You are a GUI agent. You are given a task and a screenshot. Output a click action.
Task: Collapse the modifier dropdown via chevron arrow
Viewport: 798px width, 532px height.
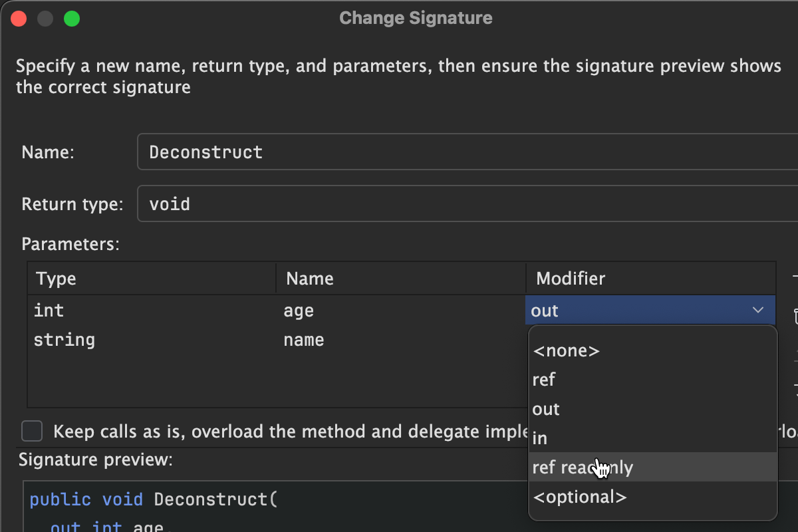[x=757, y=311]
